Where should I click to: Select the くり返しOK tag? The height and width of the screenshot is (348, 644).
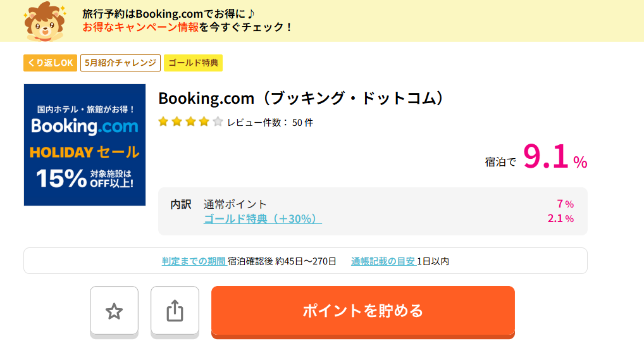pos(50,63)
